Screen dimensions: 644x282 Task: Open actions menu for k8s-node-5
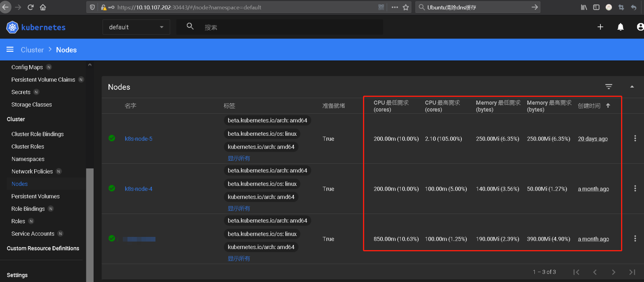[635, 138]
